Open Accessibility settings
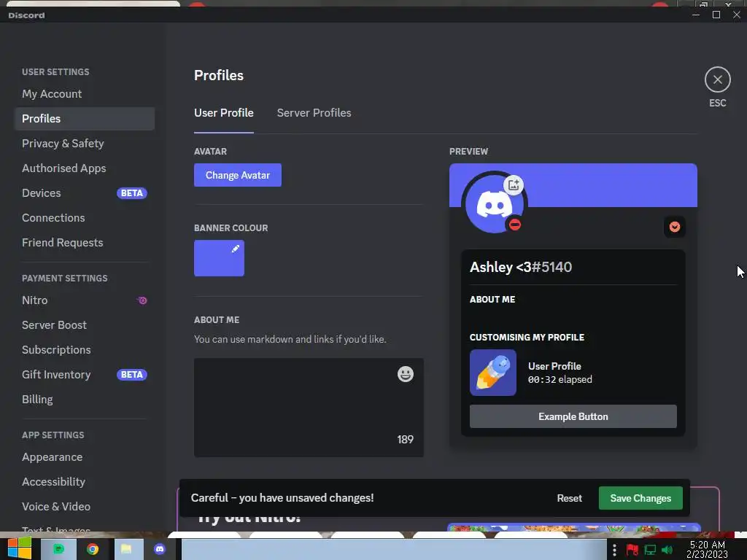 85,481
